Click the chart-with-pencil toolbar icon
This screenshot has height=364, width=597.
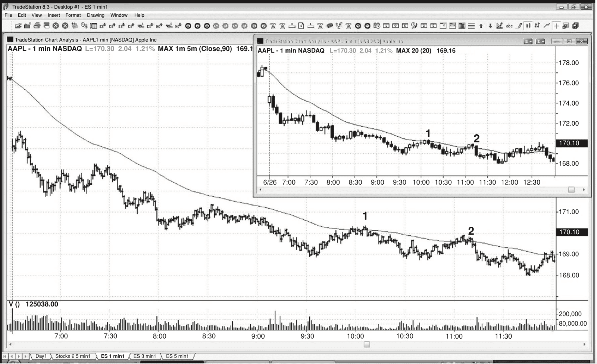[x=500, y=26]
